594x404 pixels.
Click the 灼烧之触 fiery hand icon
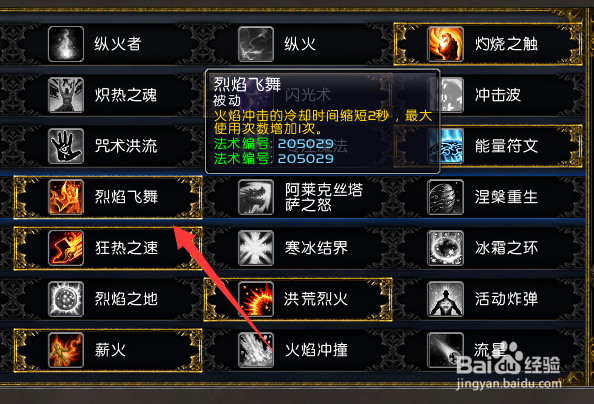(x=446, y=44)
